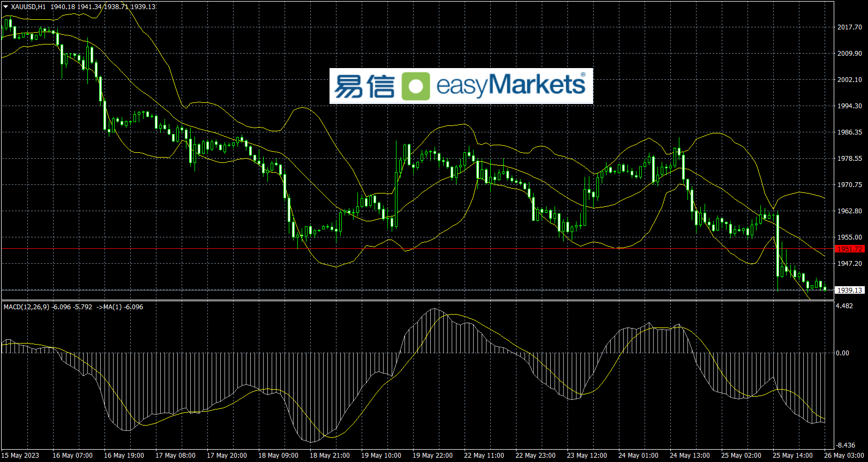Click price scale value 1955.00
This screenshot has height=462, width=868.
coord(850,237)
